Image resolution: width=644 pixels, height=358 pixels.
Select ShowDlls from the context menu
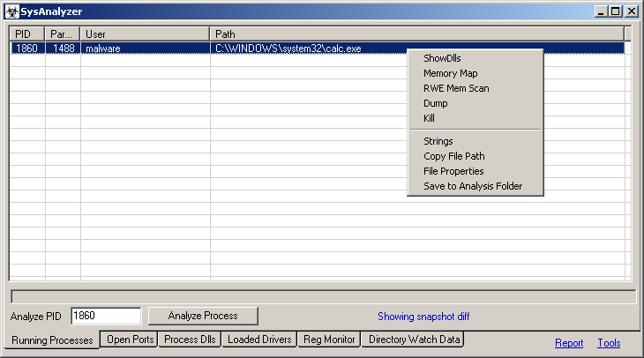pos(442,58)
